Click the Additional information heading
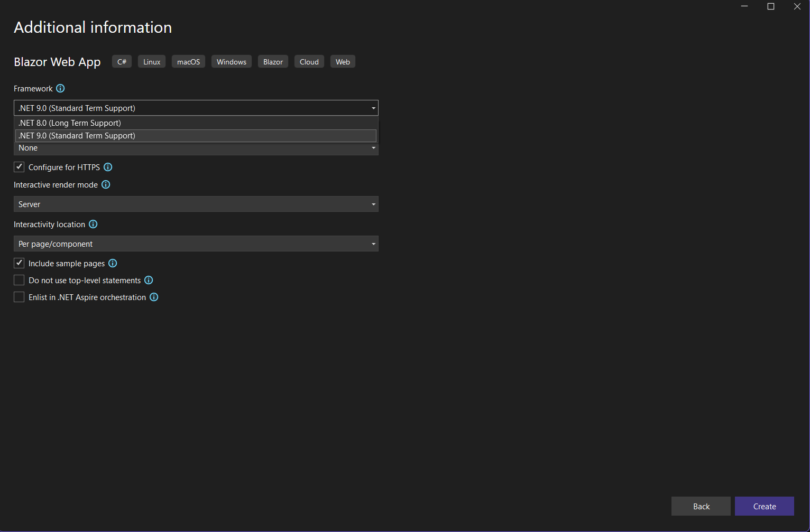The height and width of the screenshot is (532, 810). pyautogui.click(x=93, y=27)
